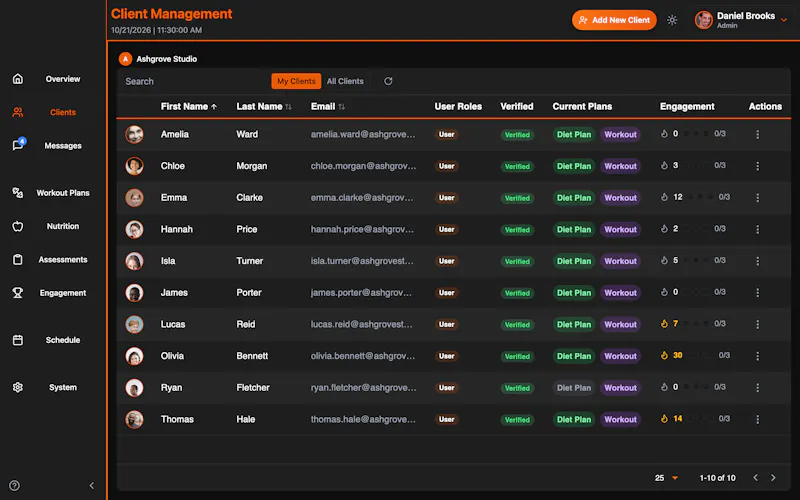Click email isla.turner@ashgrovest…
800x500 pixels.
[x=362, y=261]
